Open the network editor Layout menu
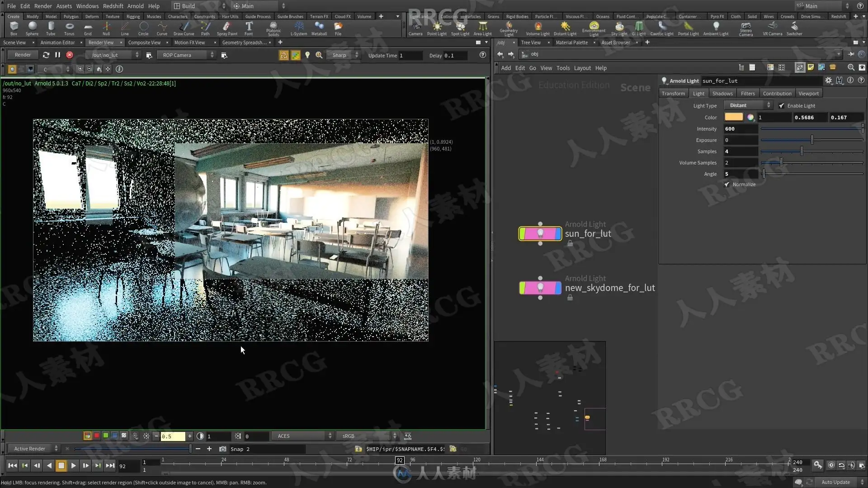This screenshot has width=868, height=488. [x=582, y=68]
